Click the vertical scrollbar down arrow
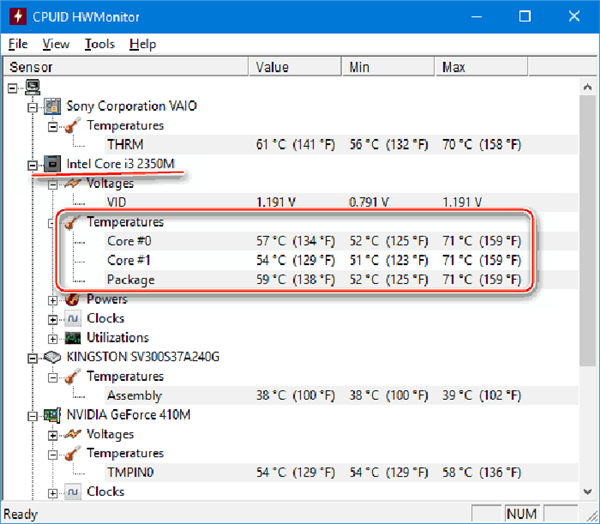600x524 pixels. point(588,491)
